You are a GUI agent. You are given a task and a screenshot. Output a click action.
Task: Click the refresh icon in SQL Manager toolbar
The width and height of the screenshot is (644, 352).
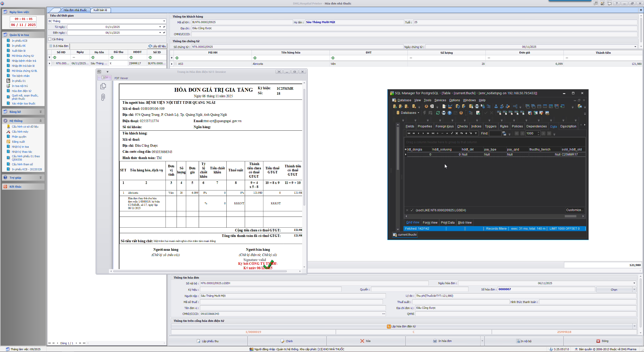coord(438,113)
